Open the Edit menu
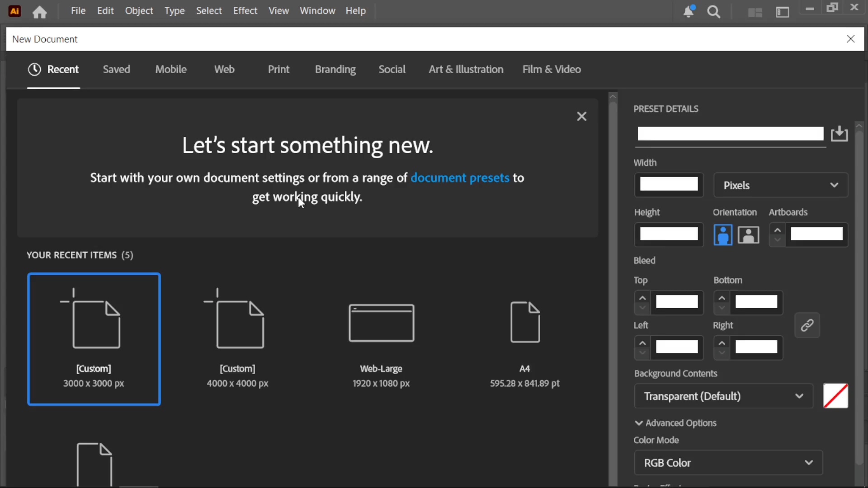This screenshot has height=488, width=868. coord(105,11)
